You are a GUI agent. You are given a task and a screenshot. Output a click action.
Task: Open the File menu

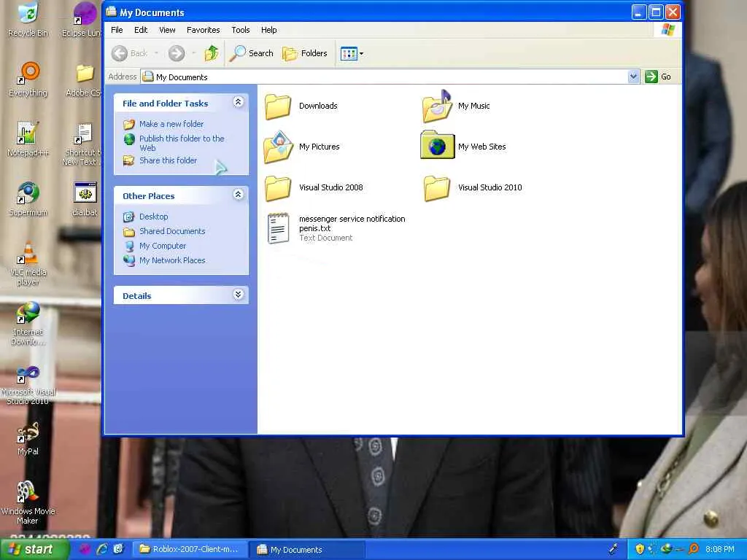(x=117, y=30)
